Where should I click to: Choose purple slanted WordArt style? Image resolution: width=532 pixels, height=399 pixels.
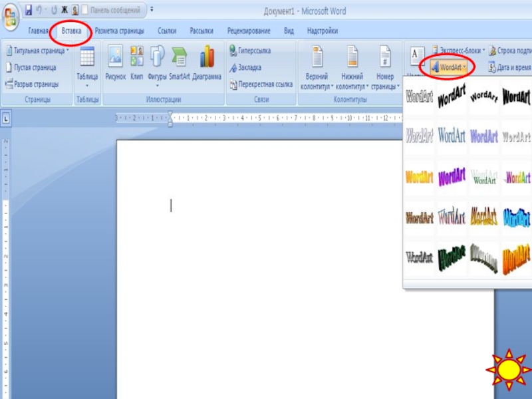pyautogui.click(x=452, y=177)
